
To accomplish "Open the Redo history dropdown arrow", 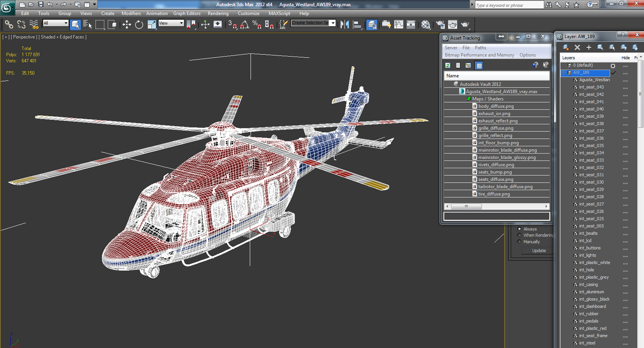I will pyautogui.click(x=70, y=4).
